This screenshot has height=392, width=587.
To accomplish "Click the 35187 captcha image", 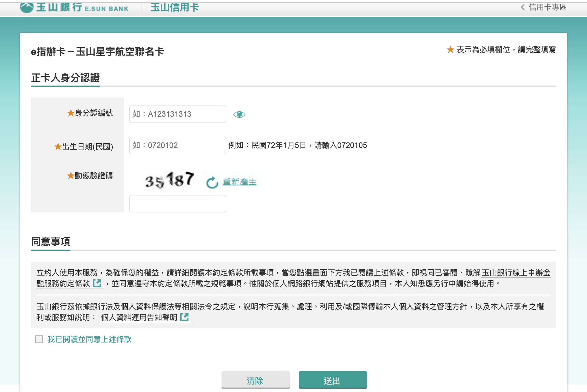I will tap(169, 180).
